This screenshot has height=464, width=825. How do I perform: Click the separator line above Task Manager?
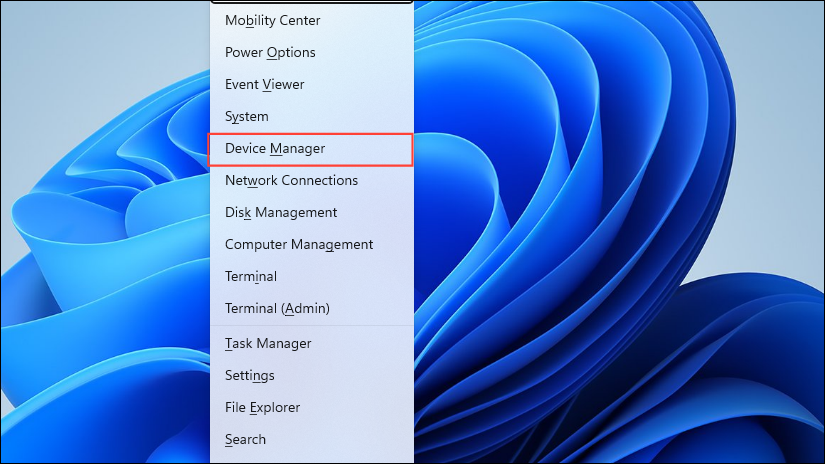click(311, 325)
